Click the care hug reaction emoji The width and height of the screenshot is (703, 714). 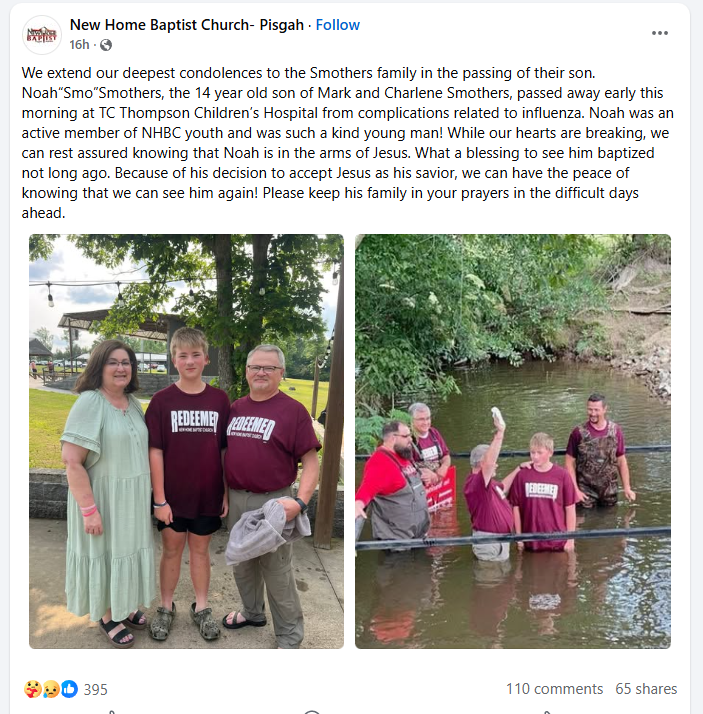(32, 689)
